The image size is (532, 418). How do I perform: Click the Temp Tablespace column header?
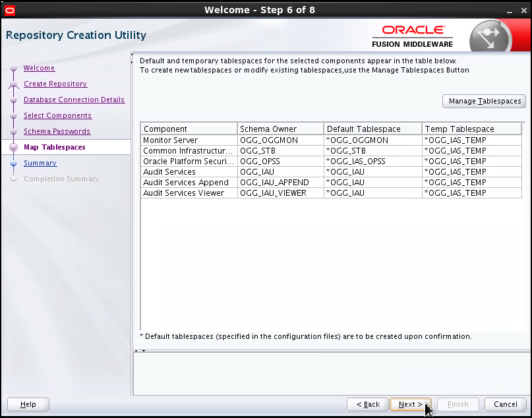click(x=471, y=129)
